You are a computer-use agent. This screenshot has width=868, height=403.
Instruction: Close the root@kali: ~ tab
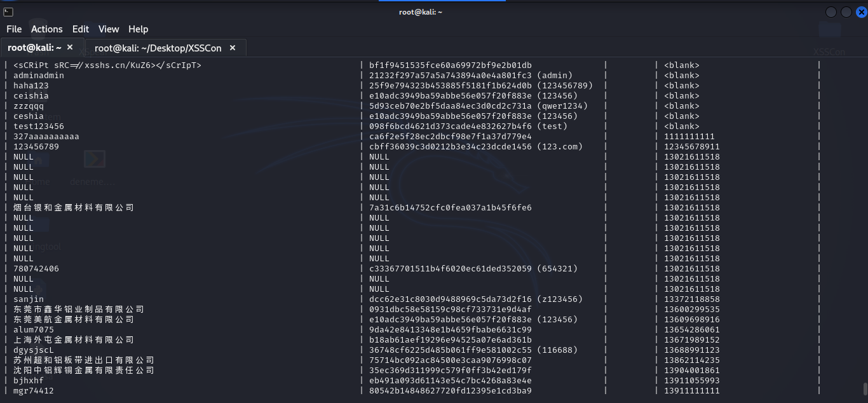(70, 48)
